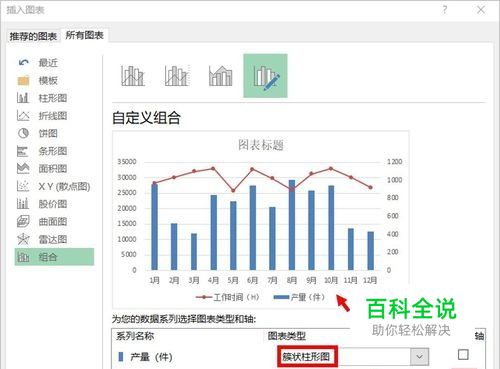Switch to 推荐的图表 tab
This screenshot has width=500, height=369.
point(33,36)
